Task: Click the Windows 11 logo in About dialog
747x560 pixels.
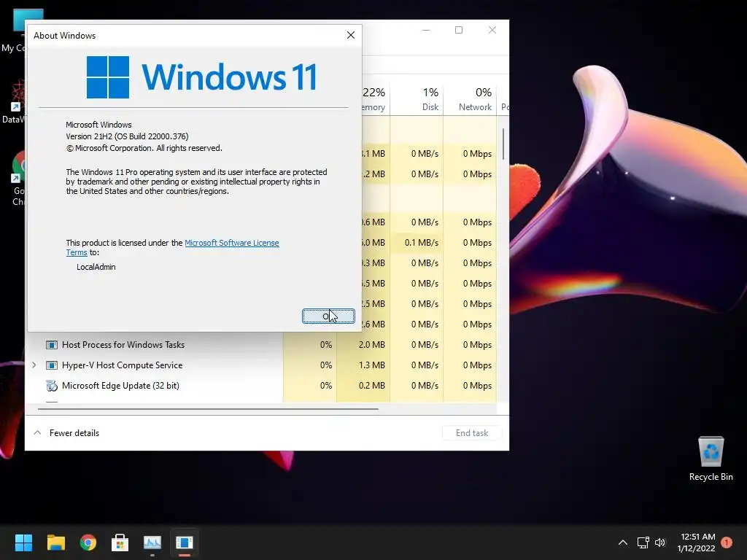Action: point(202,77)
